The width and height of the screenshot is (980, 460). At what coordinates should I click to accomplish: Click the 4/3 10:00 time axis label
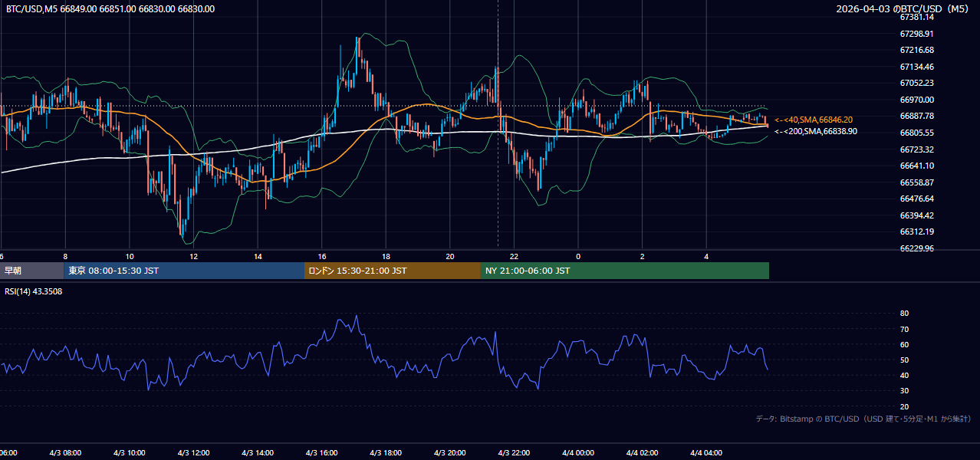(x=130, y=453)
